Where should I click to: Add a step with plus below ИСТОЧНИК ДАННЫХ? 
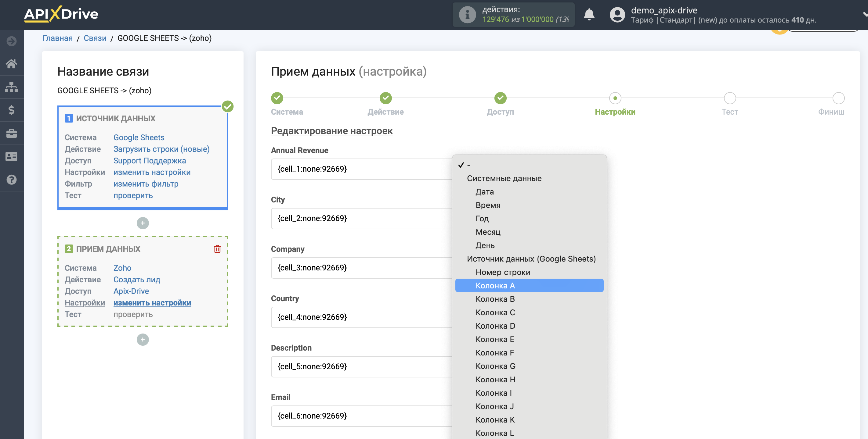(x=143, y=223)
